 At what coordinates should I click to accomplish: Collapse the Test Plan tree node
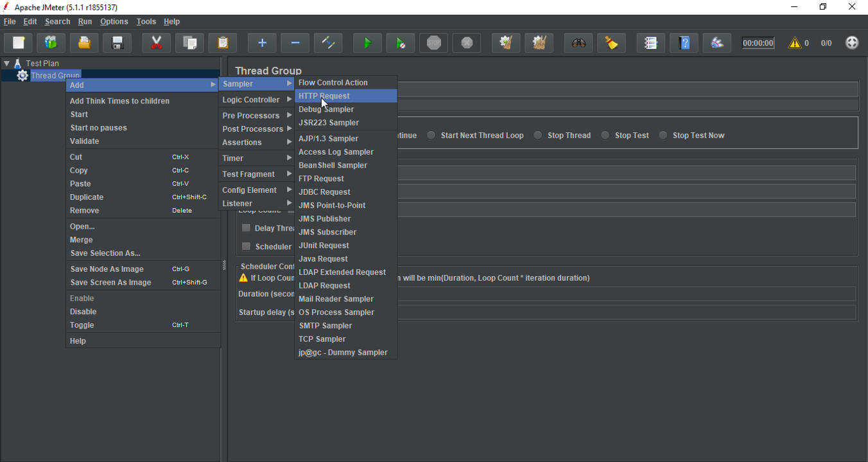pos(6,64)
